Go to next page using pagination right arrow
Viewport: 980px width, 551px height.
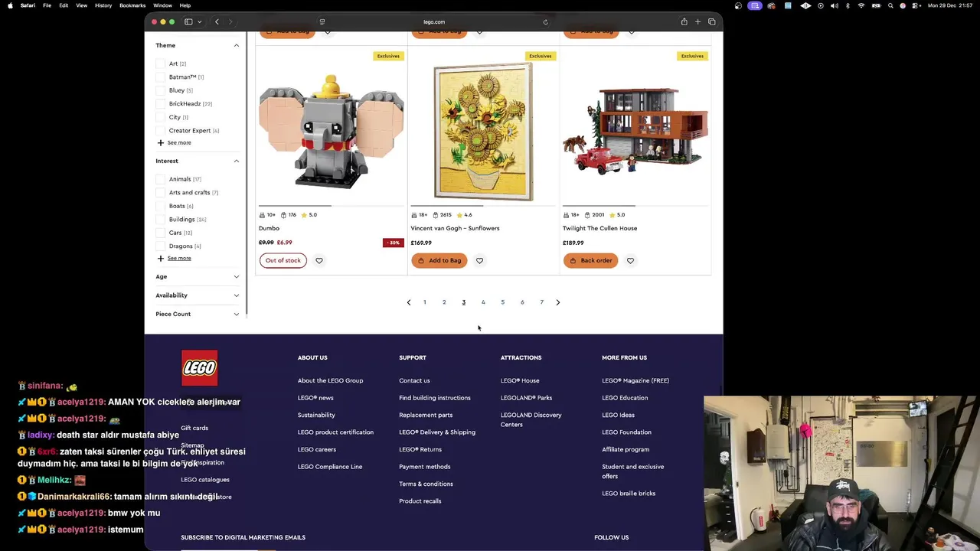pos(558,302)
